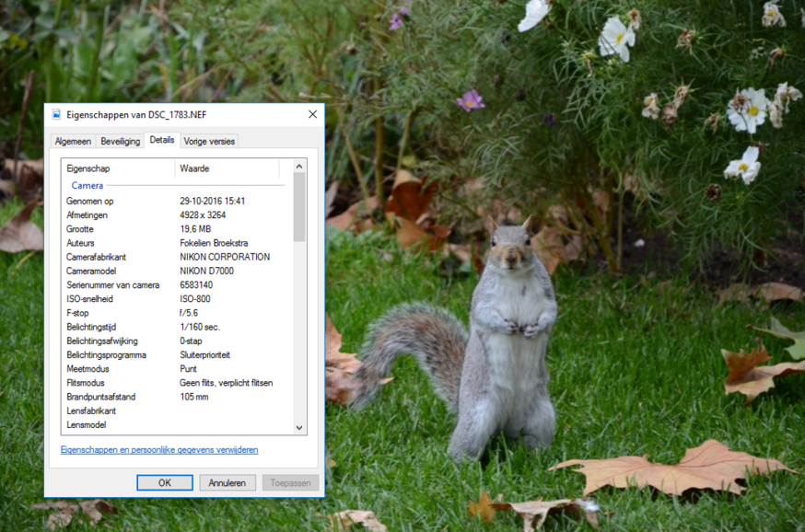Image resolution: width=805 pixels, height=532 pixels.
Task: Switch to the Algemeen tab
Action: 73,141
